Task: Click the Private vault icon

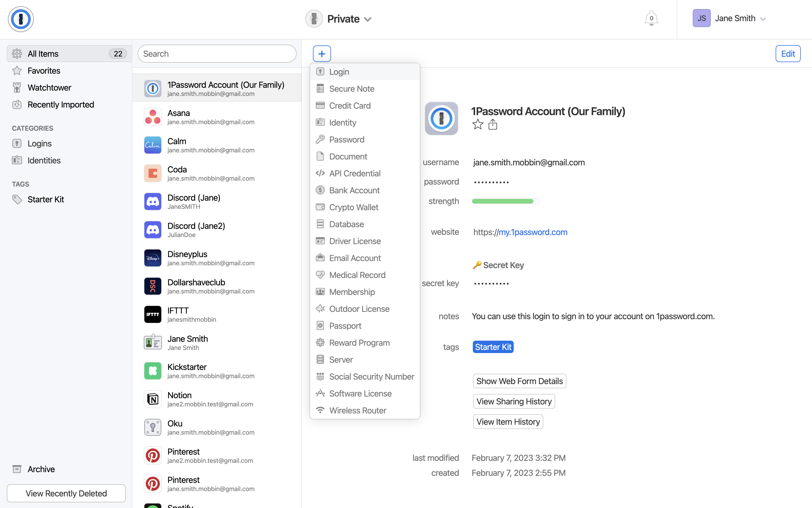Action: 314,19
